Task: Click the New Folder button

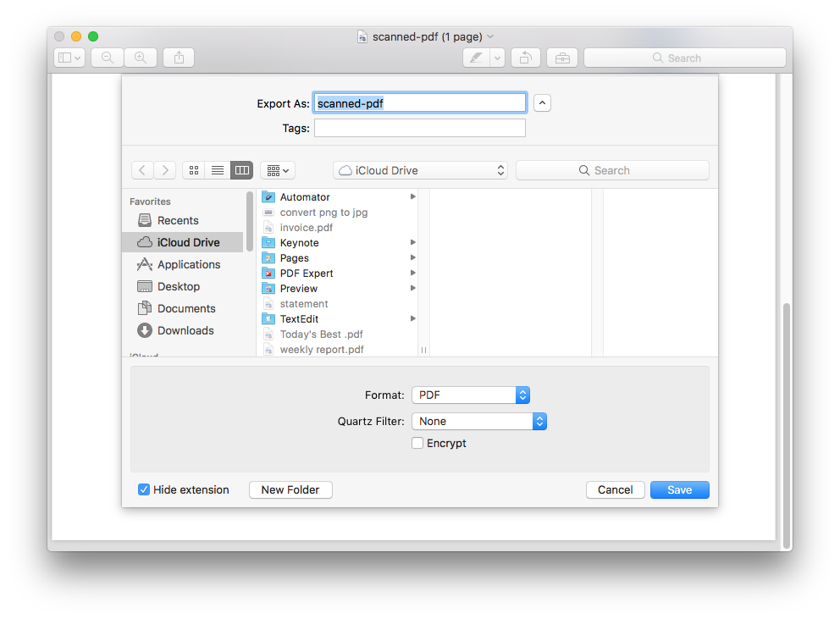Action: pyautogui.click(x=290, y=489)
